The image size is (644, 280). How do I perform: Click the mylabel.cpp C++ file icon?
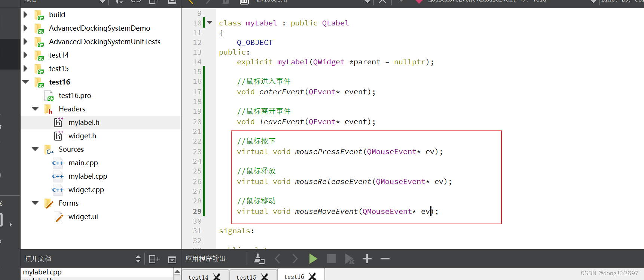click(58, 176)
